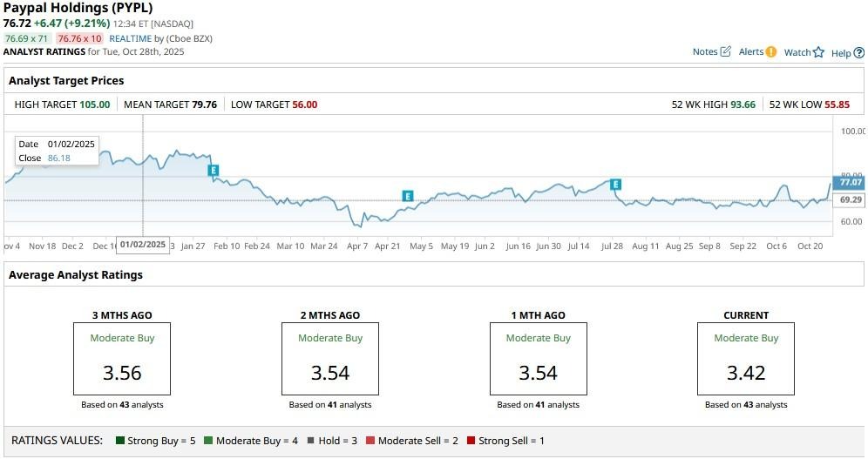Click the 77.07 current price label
The image size is (868, 459).
tap(850, 182)
